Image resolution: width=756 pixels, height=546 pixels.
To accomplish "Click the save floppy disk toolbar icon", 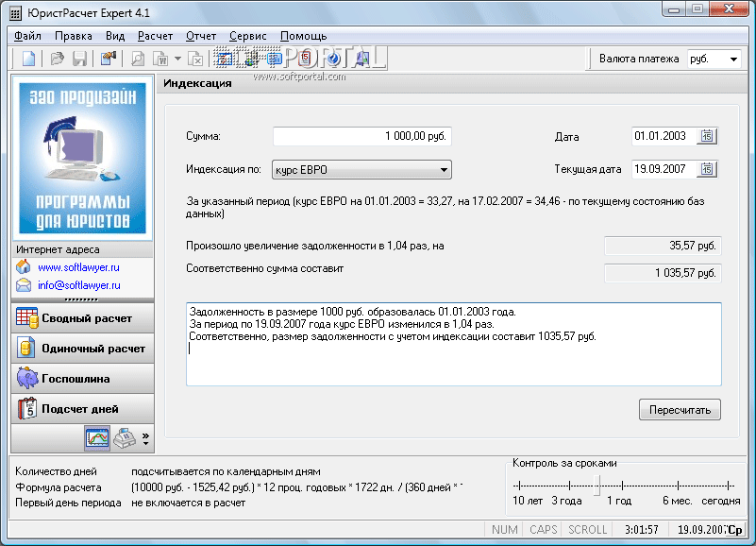I will (x=79, y=59).
